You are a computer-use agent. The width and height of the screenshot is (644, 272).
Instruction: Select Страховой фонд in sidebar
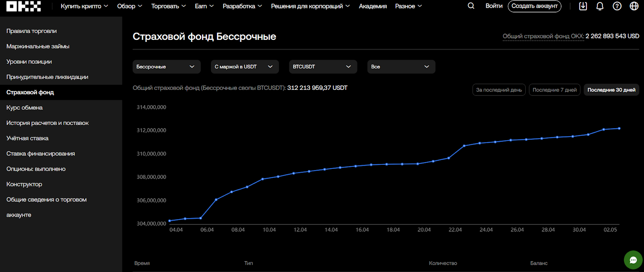30,92
